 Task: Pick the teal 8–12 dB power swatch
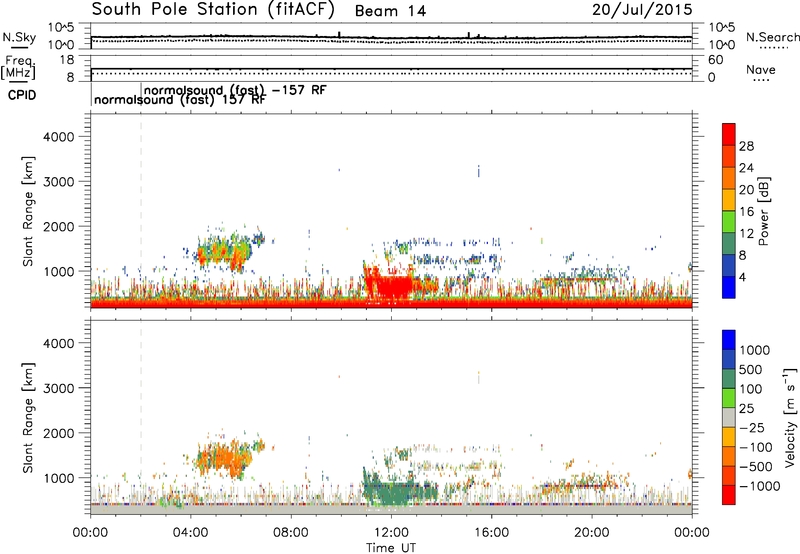(x=729, y=243)
